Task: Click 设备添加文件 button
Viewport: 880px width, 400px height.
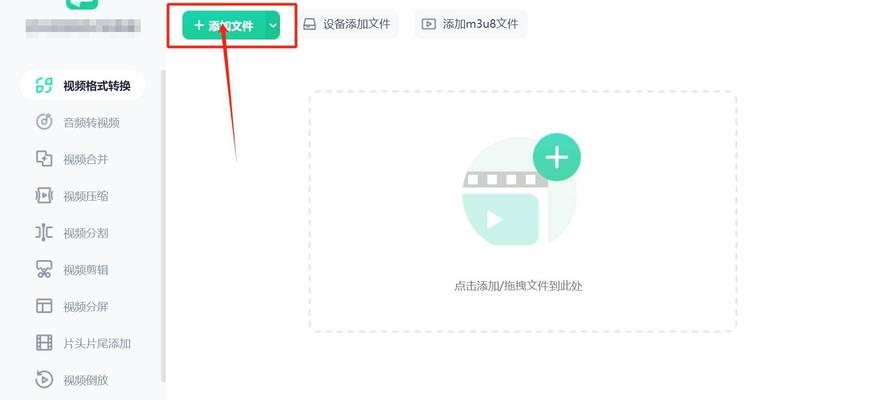Action: 347,24
